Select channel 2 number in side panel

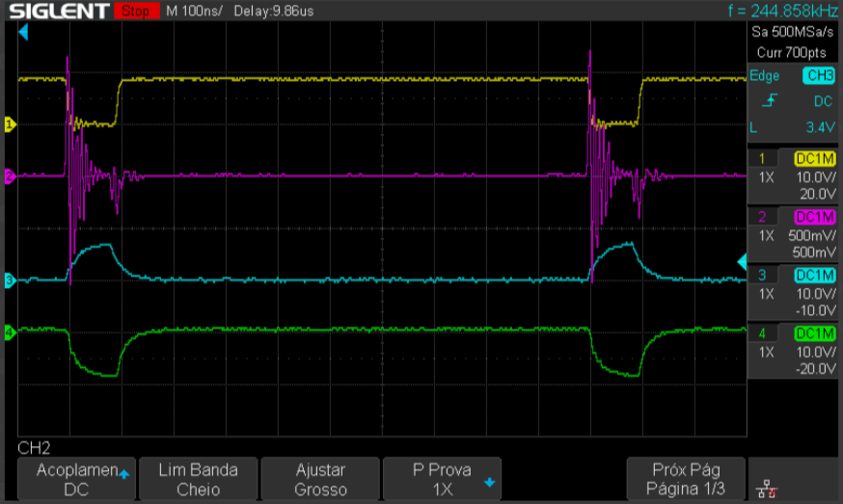tap(762, 217)
